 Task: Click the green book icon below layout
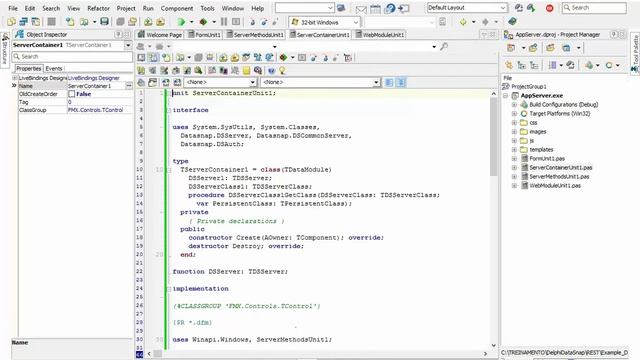[x=512, y=21]
